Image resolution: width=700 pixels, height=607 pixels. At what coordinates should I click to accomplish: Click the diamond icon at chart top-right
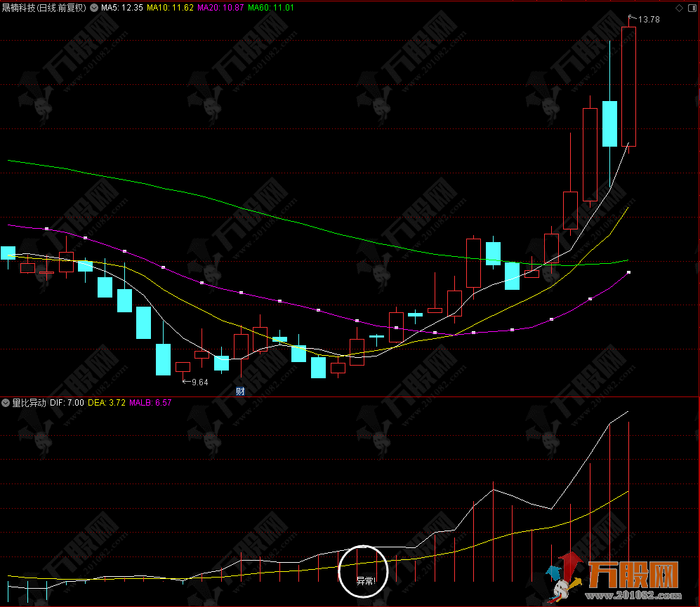pyautogui.click(x=678, y=8)
